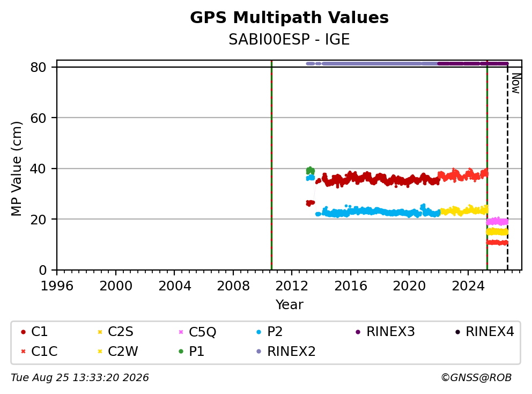Click the magenta C5Q data cluster
532x394 pixels.
[497, 222]
